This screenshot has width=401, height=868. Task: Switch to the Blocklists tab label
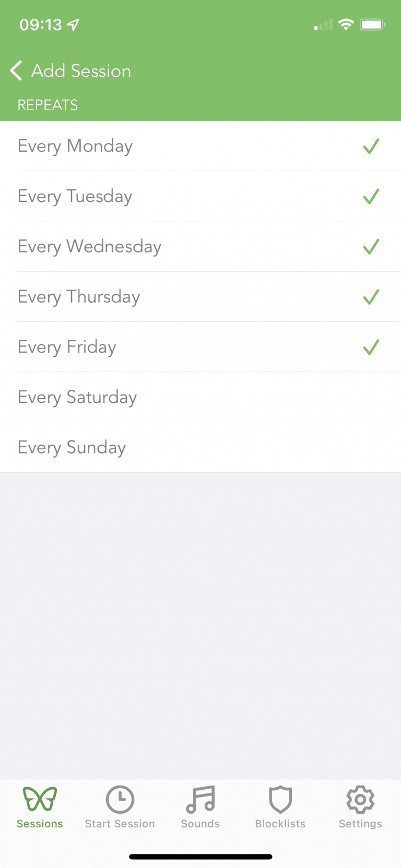280,824
